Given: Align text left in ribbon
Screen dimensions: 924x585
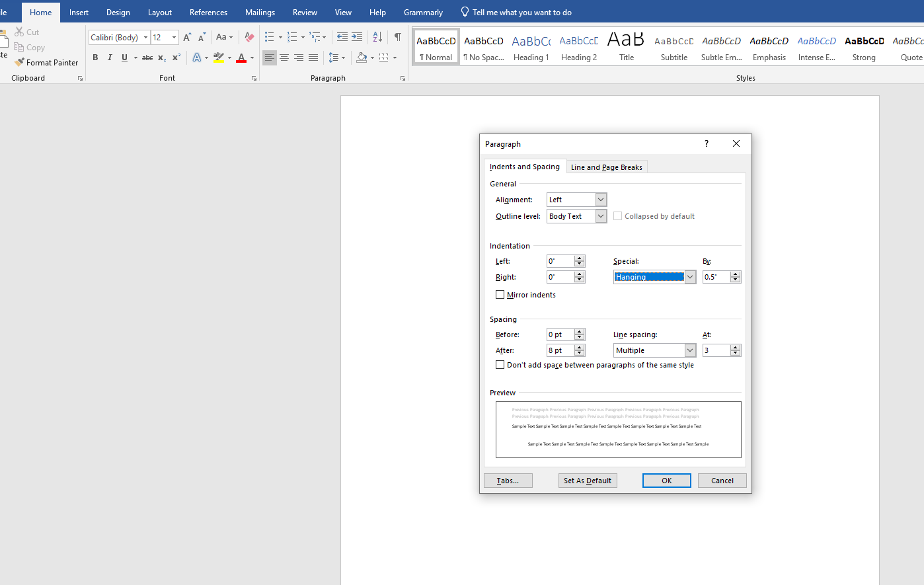Looking at the screenshot, I should 269,58.
